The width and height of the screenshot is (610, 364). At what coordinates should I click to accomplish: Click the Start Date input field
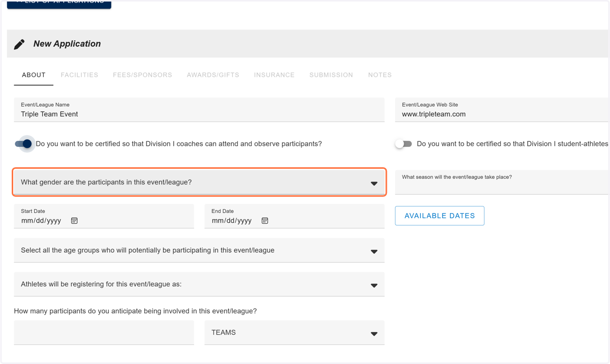104,216
